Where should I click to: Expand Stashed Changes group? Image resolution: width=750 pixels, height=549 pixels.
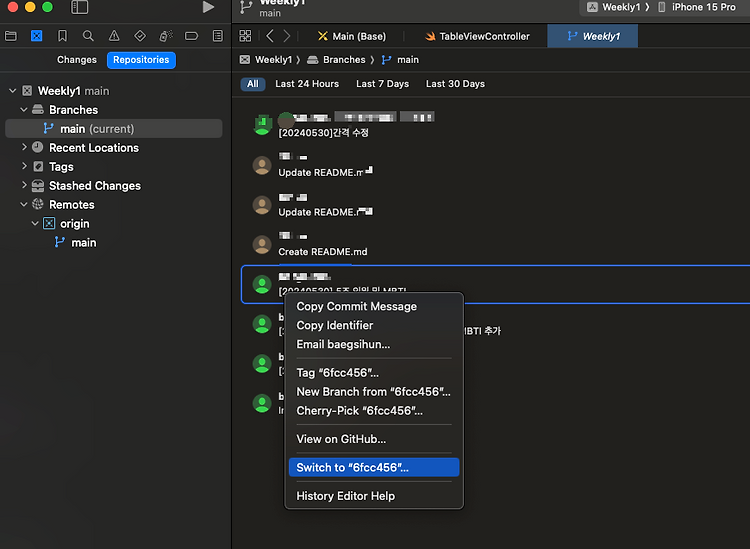pyautogui.click(x=24, y=186)
